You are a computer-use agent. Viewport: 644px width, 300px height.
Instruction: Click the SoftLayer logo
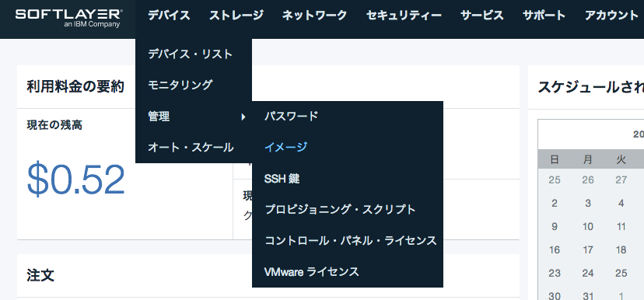click(68, 18)
